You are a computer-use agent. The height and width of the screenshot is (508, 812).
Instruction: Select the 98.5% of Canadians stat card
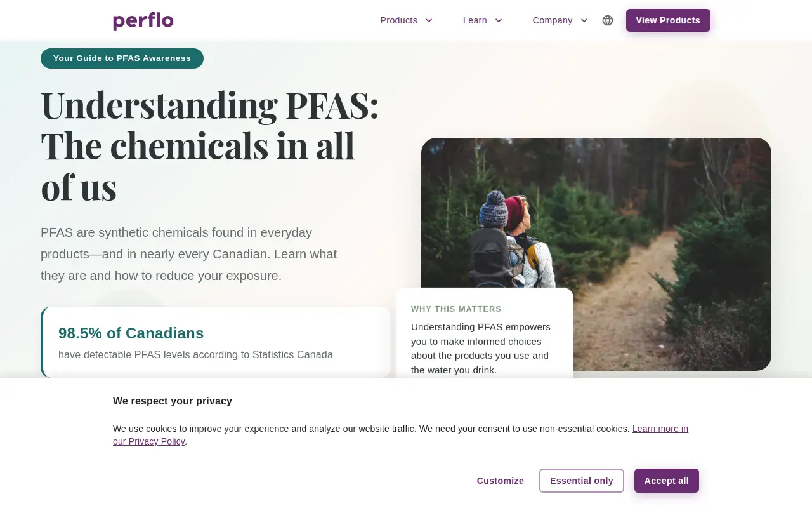point(216,342)
